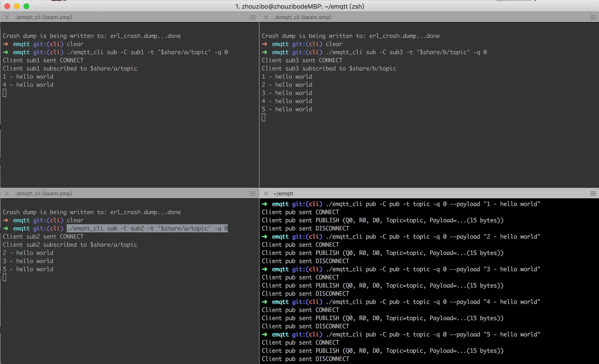
Task: Click the window title zhouzibo@zhouzibodeMBP
Action: coord(299,6)
